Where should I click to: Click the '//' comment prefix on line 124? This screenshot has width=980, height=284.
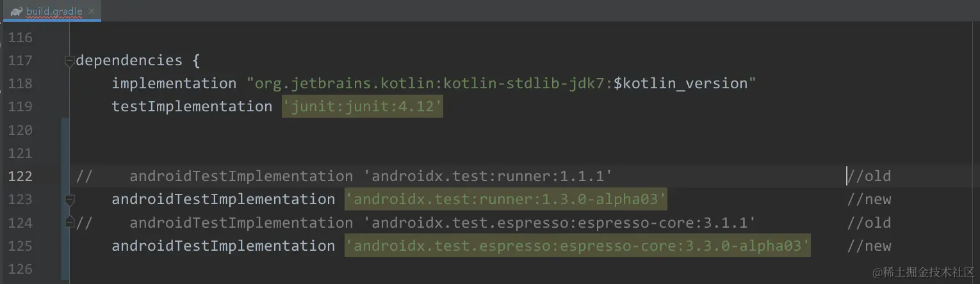[85, 223]
